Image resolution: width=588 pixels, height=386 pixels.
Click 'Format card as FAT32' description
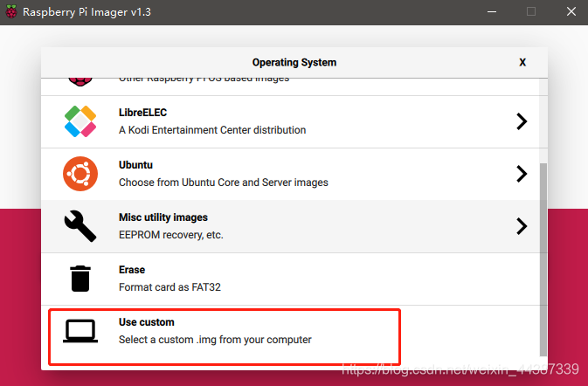[169, 287]
